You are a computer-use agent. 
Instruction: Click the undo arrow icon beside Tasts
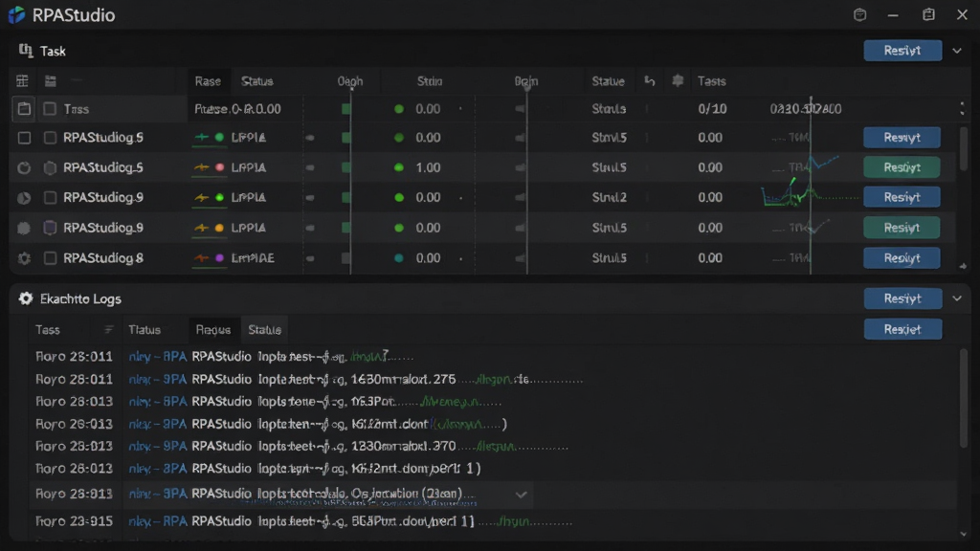click(x=650, y=80)
